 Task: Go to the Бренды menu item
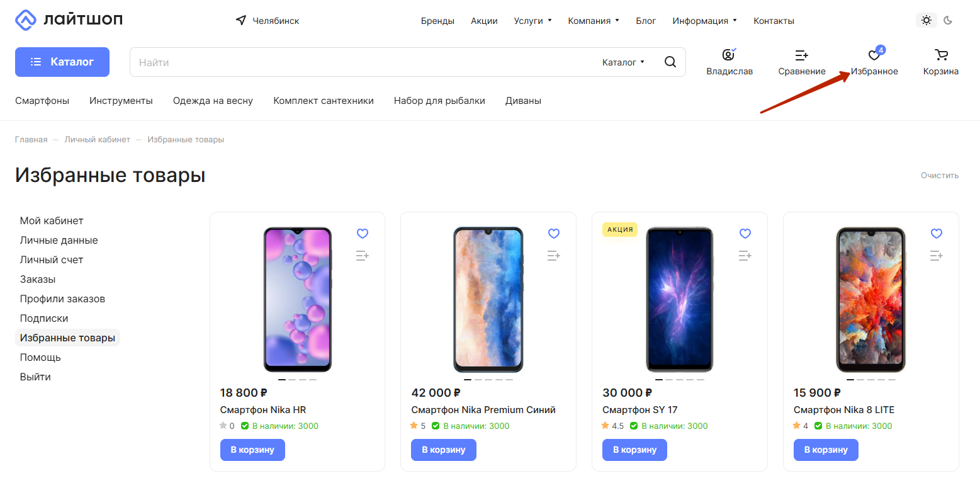[437, 21]
